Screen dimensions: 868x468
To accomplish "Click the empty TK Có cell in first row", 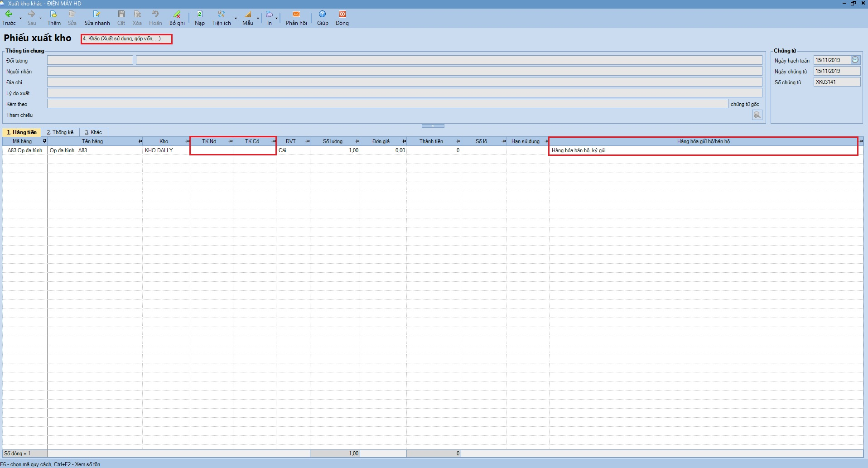I will point(255,150).
